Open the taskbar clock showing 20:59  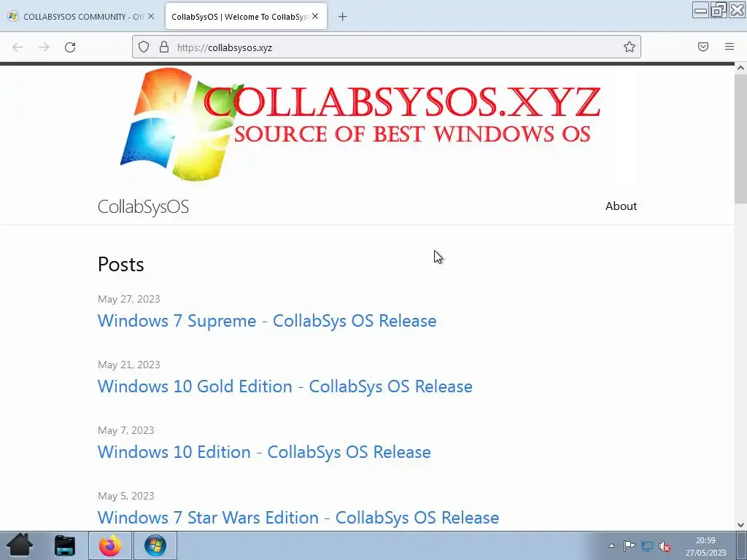pyautogui.click(x=705, y=546)
